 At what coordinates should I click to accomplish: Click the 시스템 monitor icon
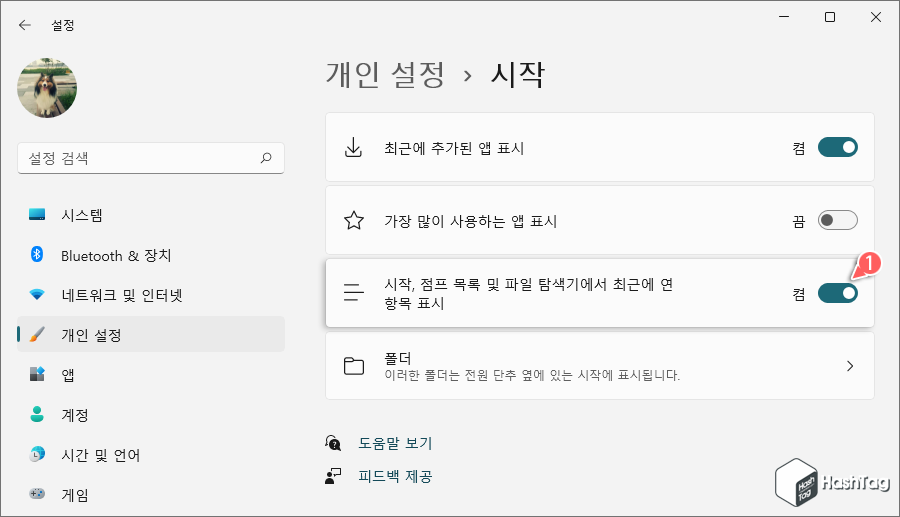tap(37, 215)
